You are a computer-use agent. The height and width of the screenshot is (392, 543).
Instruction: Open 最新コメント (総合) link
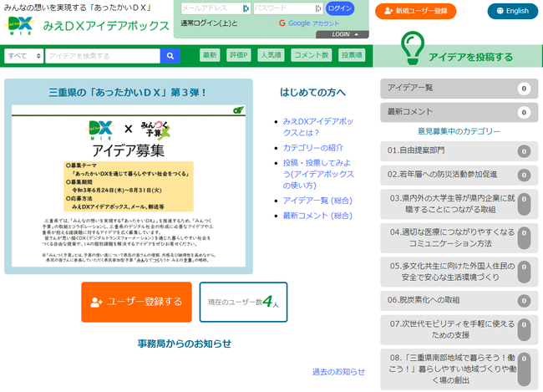[317, 216]
